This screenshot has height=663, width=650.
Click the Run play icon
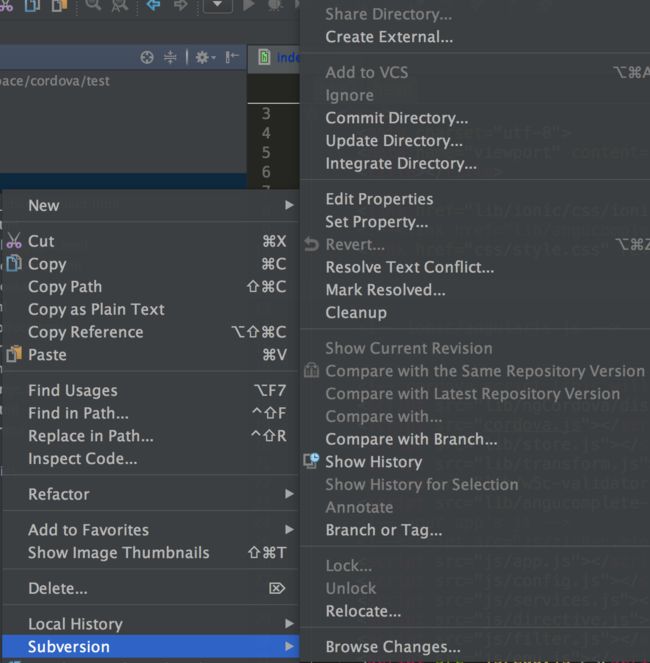248,5
